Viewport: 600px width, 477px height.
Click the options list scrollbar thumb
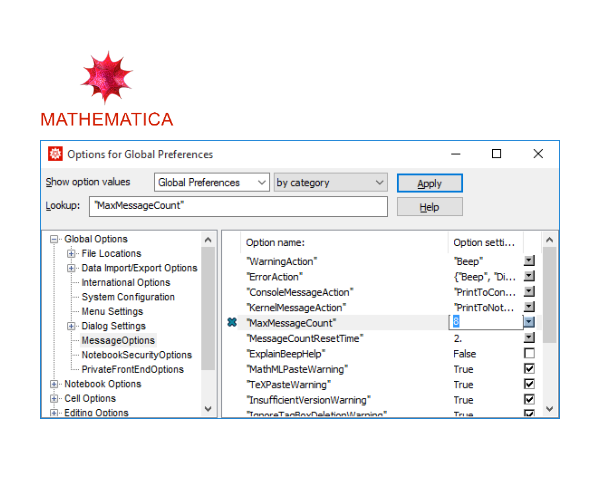coord(549,295)
